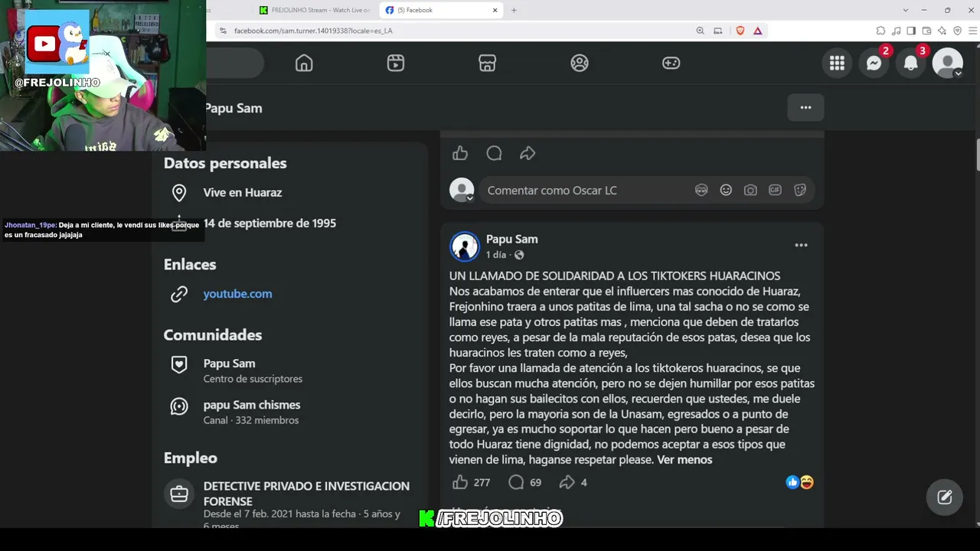This screenshot has width=980, height=551.
Task: Open Facebook Marketplace icon
Action: click(x=488, y=63)
